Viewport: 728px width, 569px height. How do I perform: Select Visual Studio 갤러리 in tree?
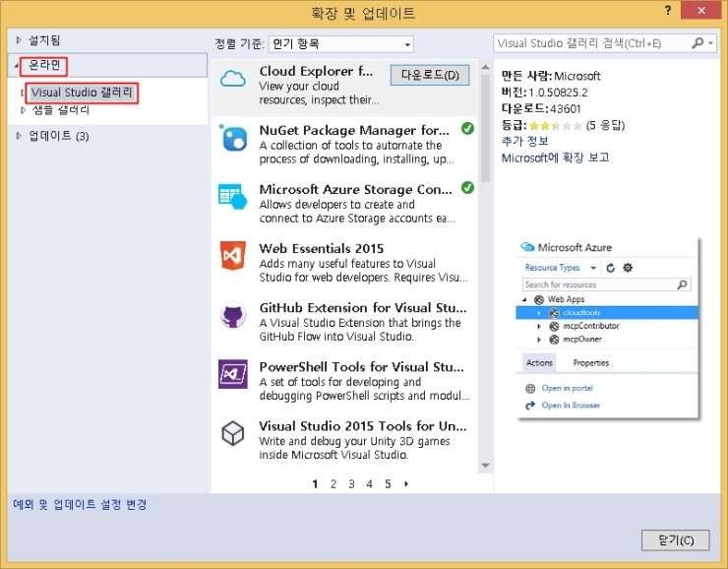(82, 93)
